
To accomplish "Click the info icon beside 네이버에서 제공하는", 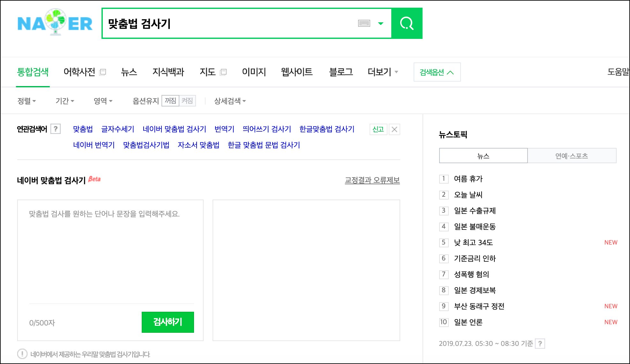I will 22,354.
